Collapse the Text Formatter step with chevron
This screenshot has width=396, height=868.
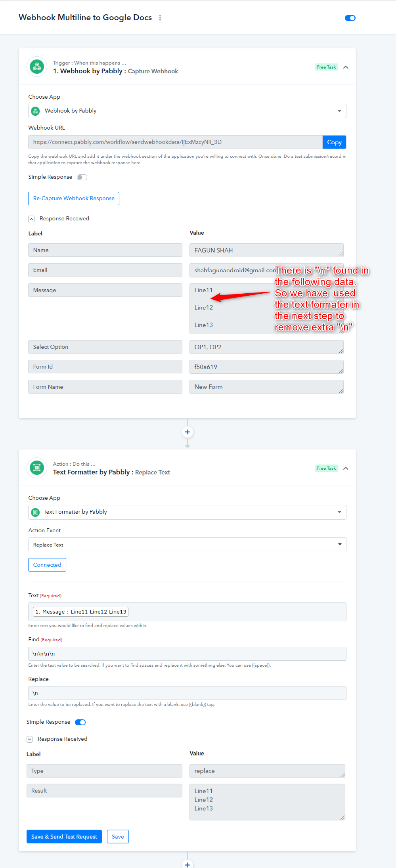point(346,468)
